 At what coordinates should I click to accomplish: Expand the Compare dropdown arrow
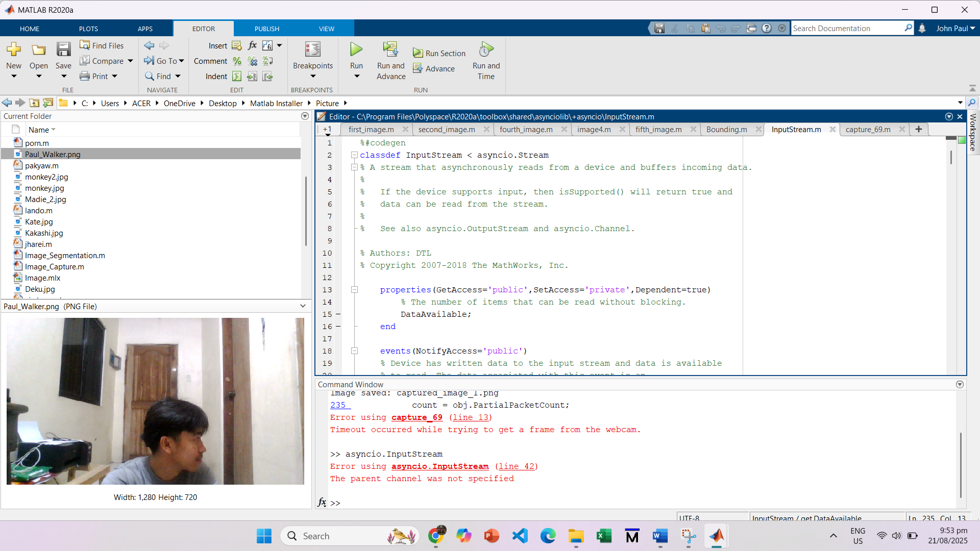[131, 61]
